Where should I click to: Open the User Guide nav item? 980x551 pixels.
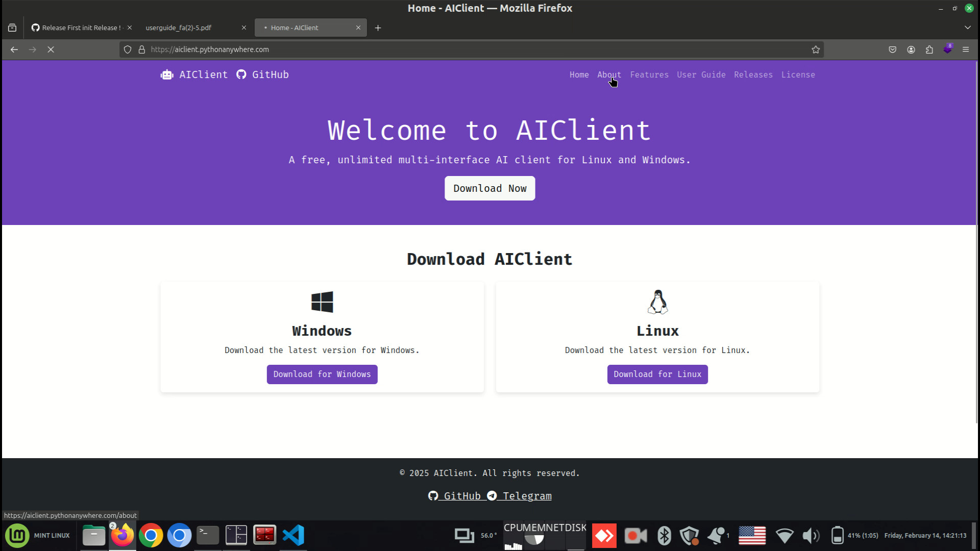tap(701, 75)
